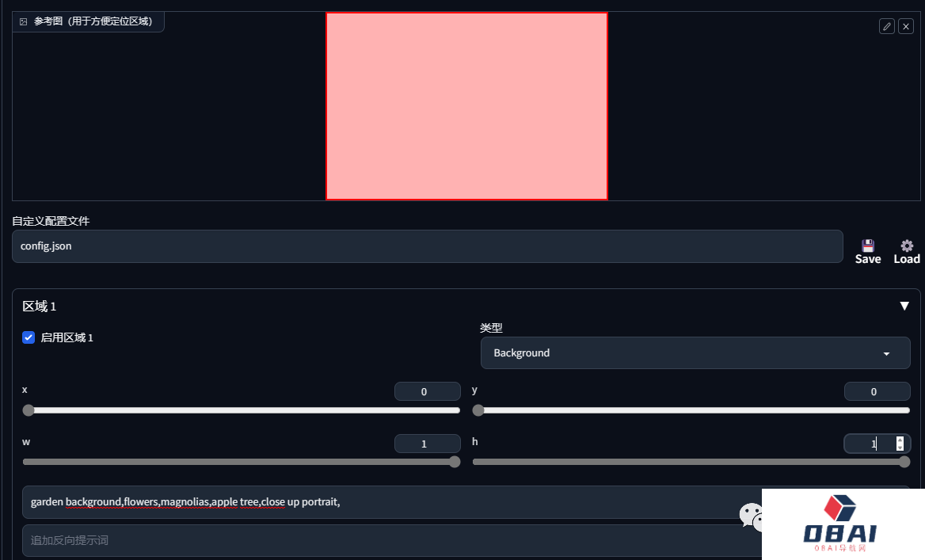Uncheck the 启用区域 1 checkbox
Screen dimensions: 925x560
[x=29, y=337]
